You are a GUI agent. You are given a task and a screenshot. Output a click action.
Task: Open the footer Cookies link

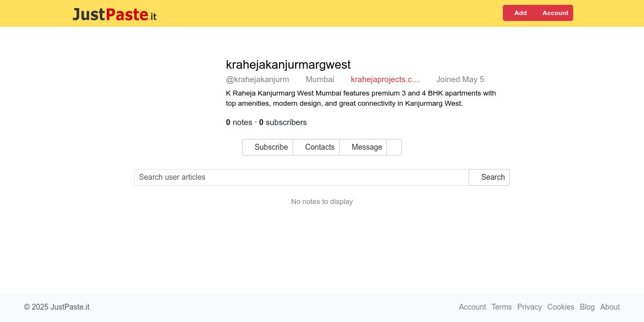pyautogui.click(x=561, y=307)
